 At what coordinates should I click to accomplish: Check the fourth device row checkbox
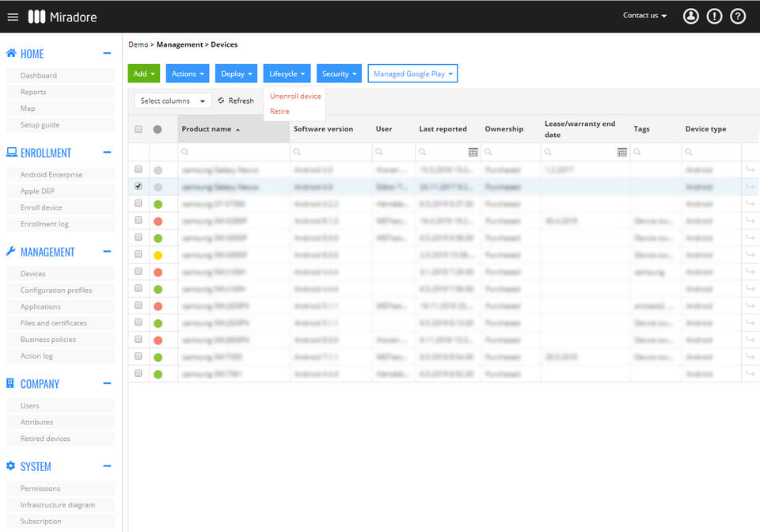(x=139, y=220)
